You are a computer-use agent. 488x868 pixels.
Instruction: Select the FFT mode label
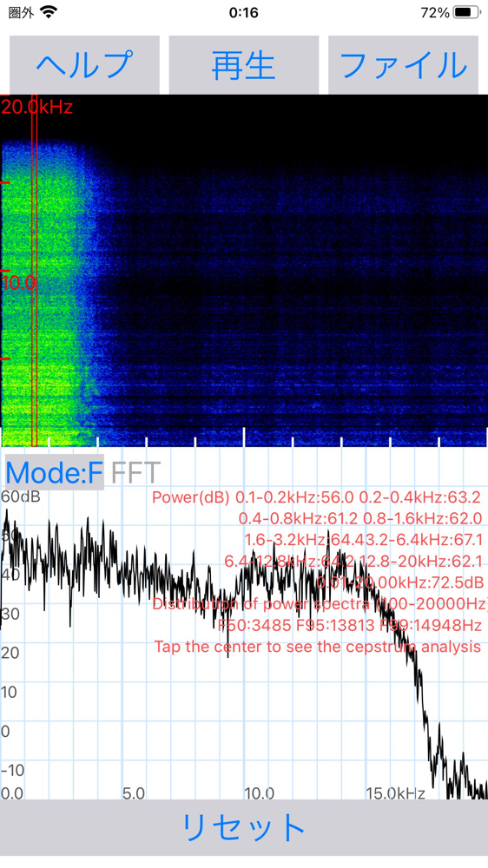(135, 472)
